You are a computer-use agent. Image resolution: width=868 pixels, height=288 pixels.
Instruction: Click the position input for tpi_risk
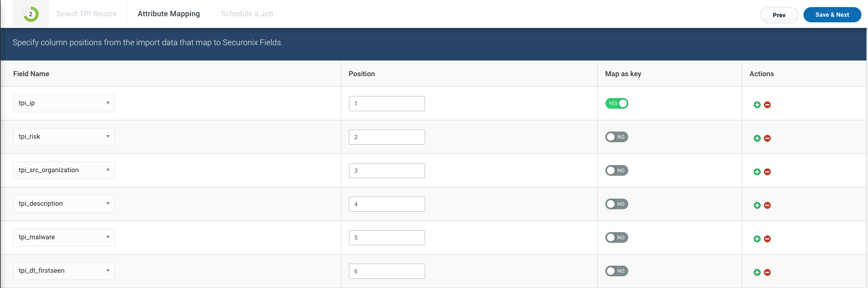tap(387, 137)
